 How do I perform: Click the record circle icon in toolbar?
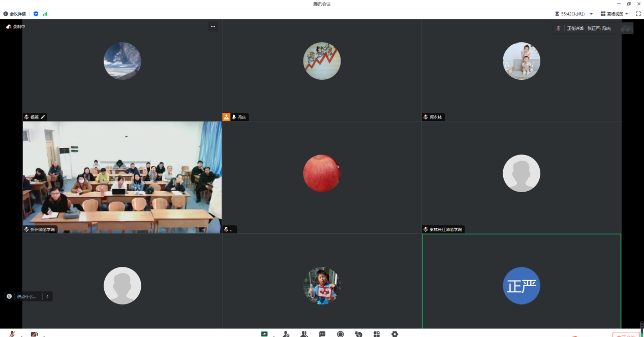(341, 334)
